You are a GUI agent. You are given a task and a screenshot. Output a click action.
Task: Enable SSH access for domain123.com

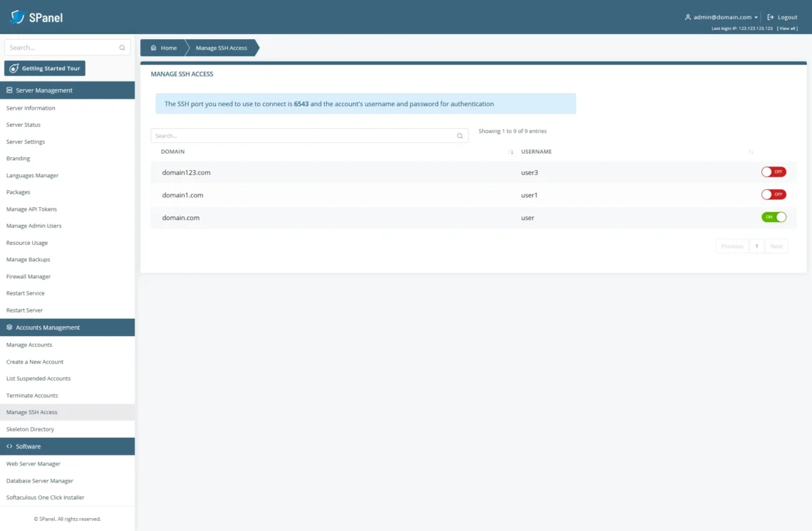(774, 172)
